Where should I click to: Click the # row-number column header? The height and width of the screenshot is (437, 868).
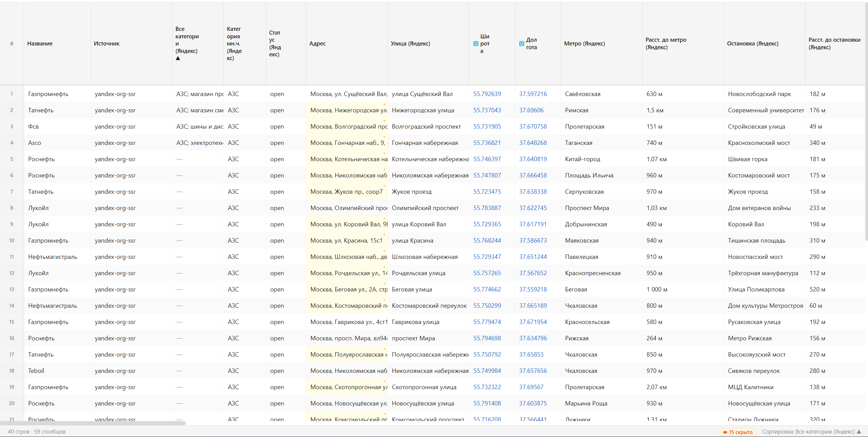12,43
